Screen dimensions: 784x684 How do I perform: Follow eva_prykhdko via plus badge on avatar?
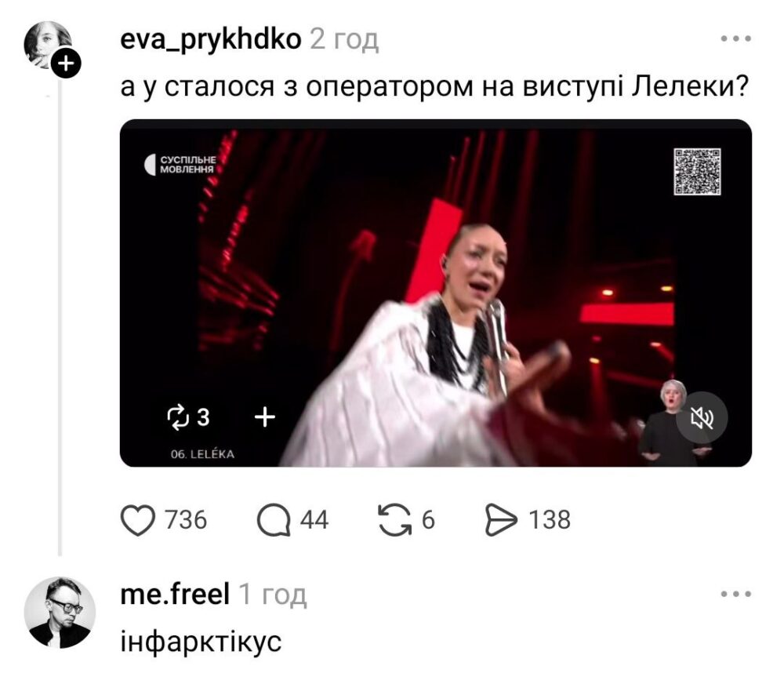(x=66, y=64)
